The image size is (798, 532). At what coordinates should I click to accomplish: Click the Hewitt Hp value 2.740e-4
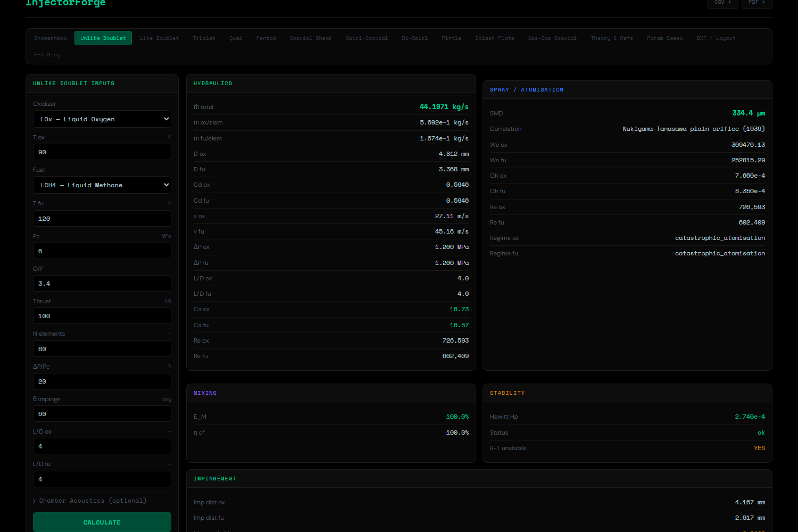coord(750,417)
